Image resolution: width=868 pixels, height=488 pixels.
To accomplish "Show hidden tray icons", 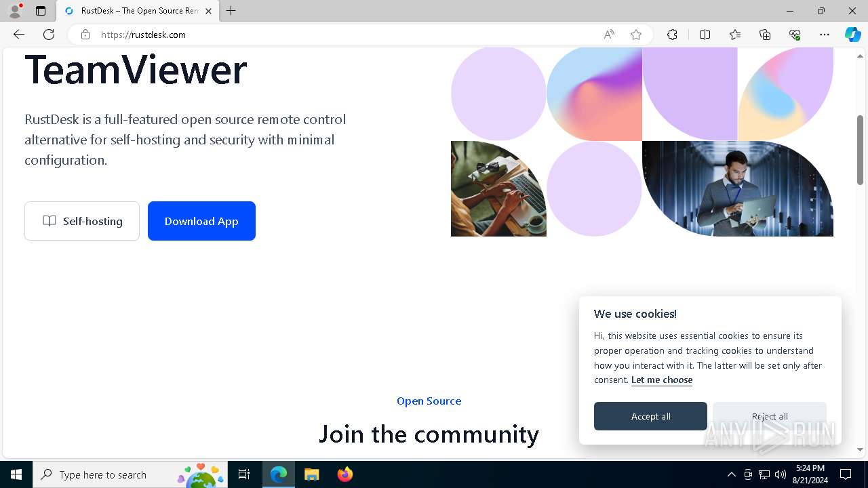I will (x=731, y=474).
